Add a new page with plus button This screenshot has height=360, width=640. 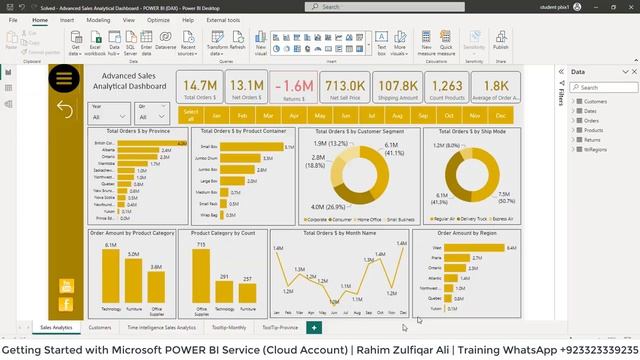(x=314, y=327)
